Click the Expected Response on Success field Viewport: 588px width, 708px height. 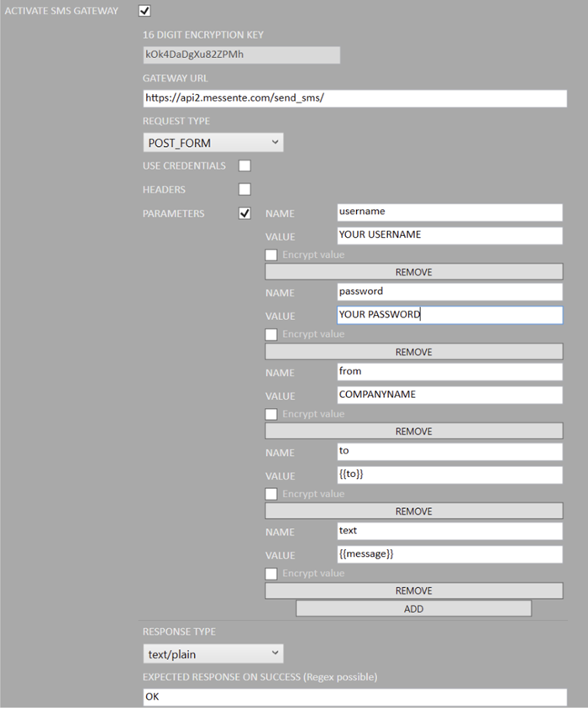(354, 696)
